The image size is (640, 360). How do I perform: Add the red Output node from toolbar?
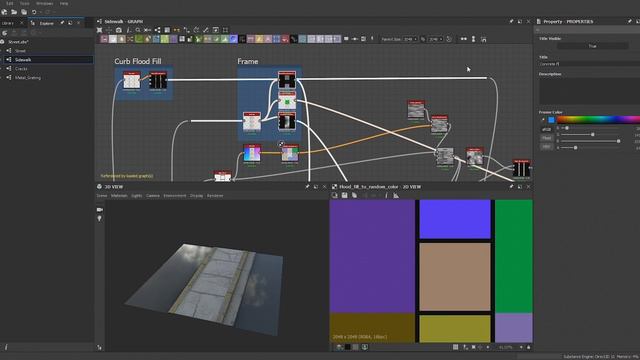[285, 39]
